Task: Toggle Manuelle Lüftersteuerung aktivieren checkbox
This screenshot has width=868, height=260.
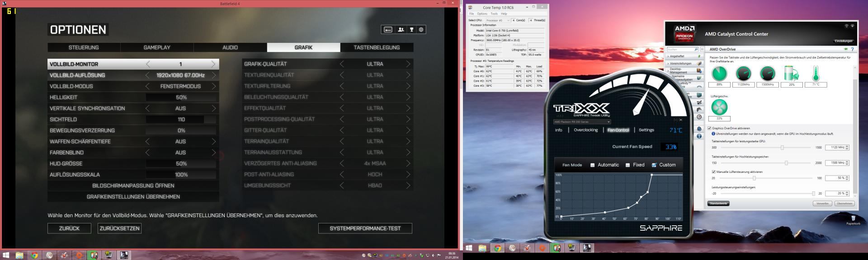Action: [713, 172]
